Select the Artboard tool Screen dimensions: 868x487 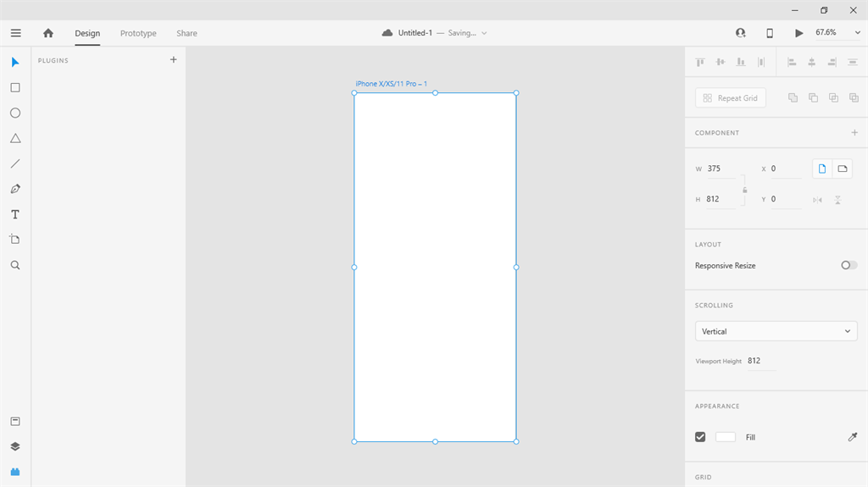coord(15,240)
